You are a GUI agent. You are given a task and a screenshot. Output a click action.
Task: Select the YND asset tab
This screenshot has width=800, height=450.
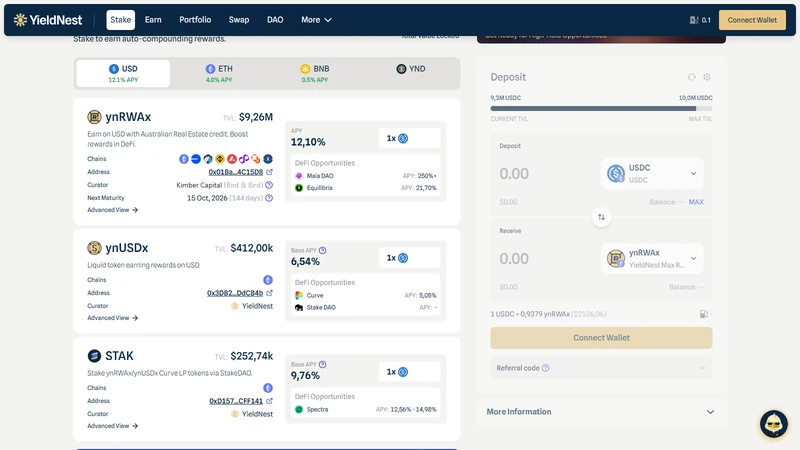tap(411, 73)
